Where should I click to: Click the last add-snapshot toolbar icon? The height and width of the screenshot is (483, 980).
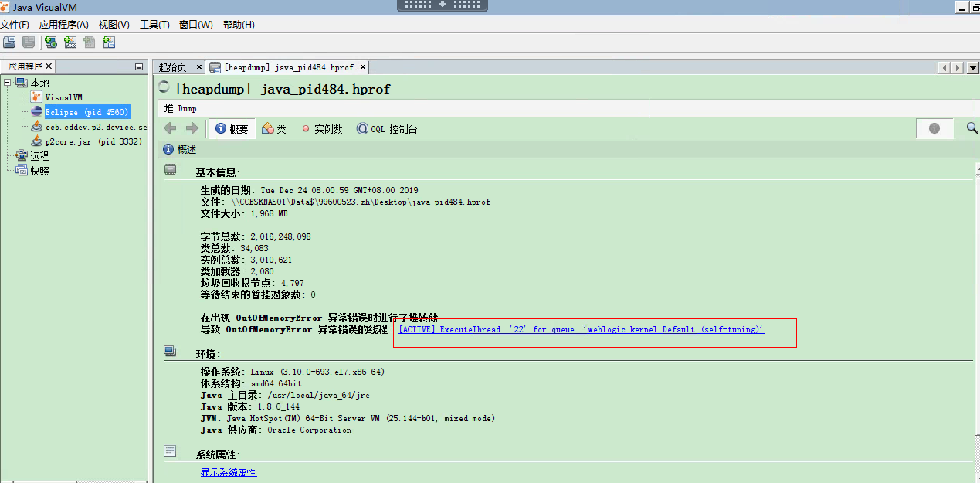coord(109,43)
